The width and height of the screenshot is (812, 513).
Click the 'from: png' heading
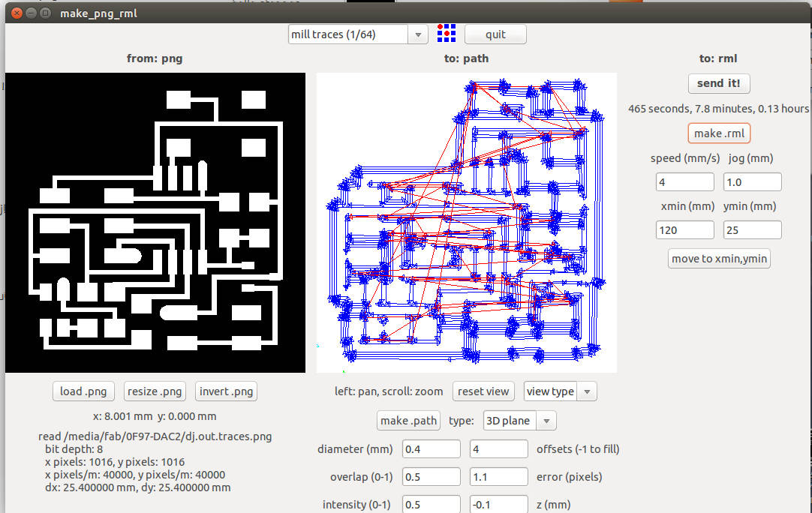pos(155,58)
